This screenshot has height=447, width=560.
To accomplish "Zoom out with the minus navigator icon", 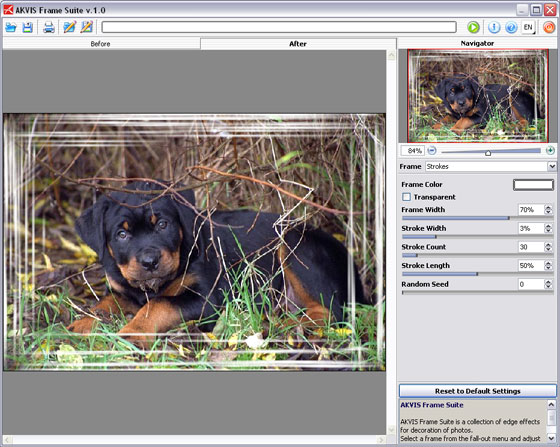I will tap(432, 150).
